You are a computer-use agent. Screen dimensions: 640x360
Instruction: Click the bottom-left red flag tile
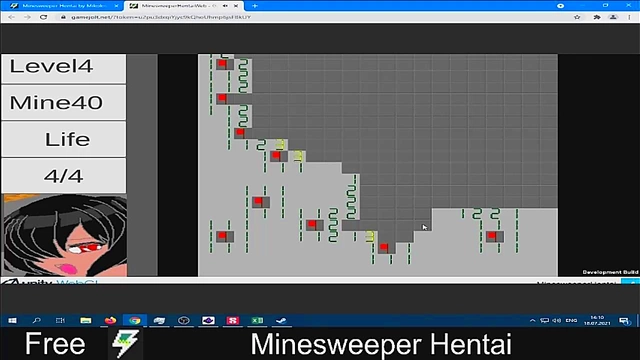pyautogui.click(x=225, y=236)
